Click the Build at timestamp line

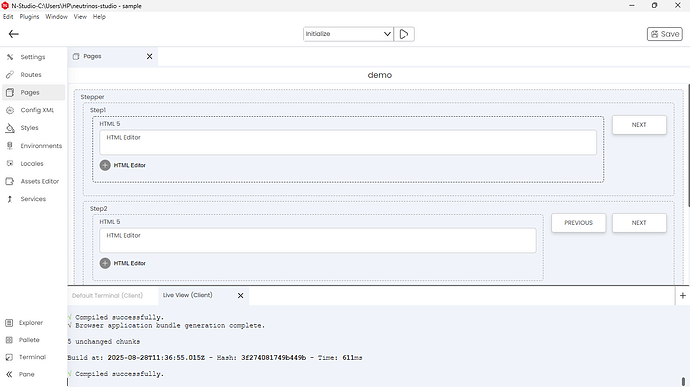[x=215, y=358]
